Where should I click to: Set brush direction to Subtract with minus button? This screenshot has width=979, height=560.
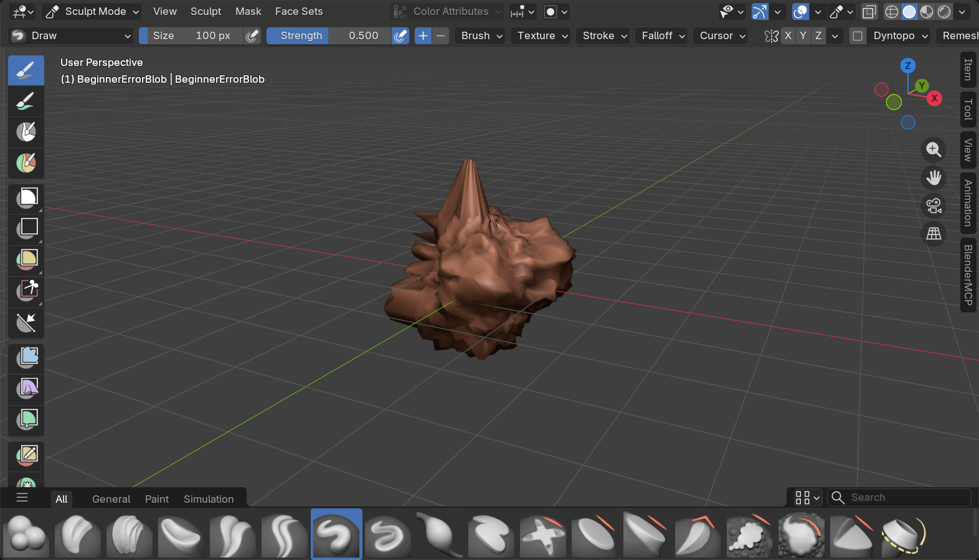tap(440, 36)
